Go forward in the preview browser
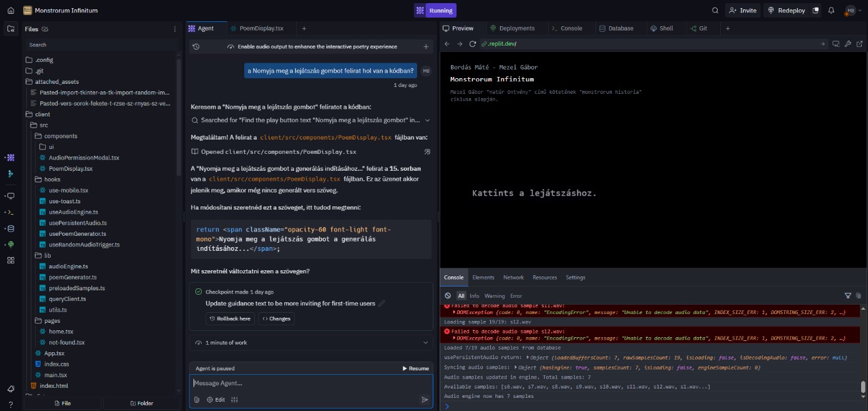The width and height of the screenshot is (868, 411). [x=460, y=44]
